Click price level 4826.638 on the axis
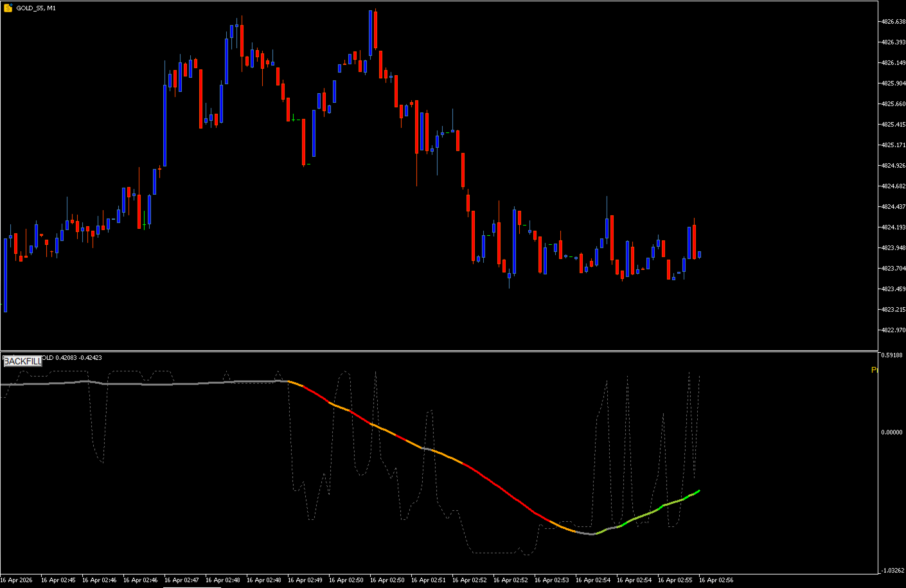The image size is (906, 588). tap(893, 22)
